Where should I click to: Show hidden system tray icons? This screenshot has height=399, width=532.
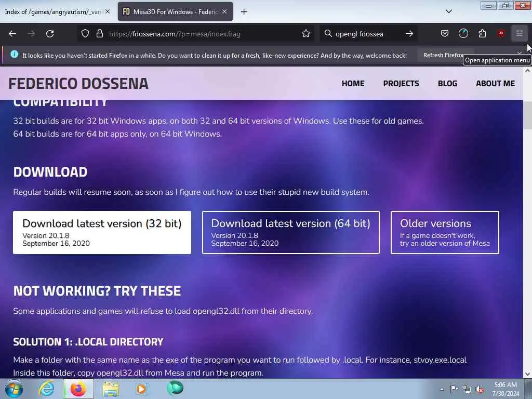pos(442,389)
